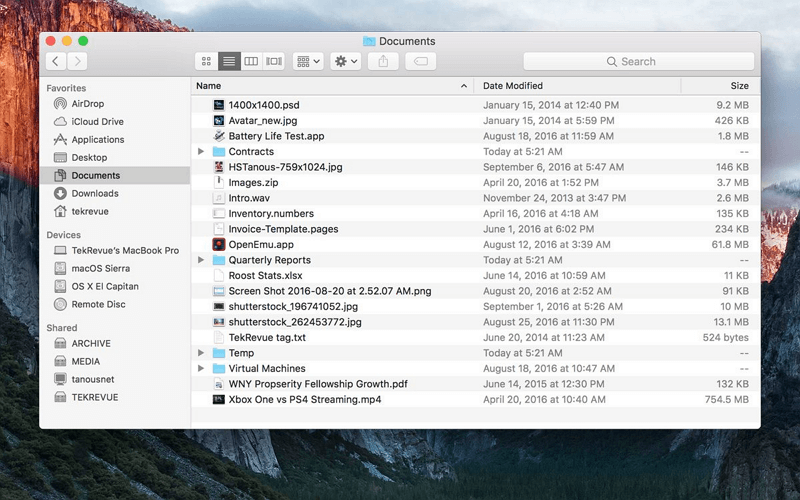Sort by Date Modified column header

512,86
